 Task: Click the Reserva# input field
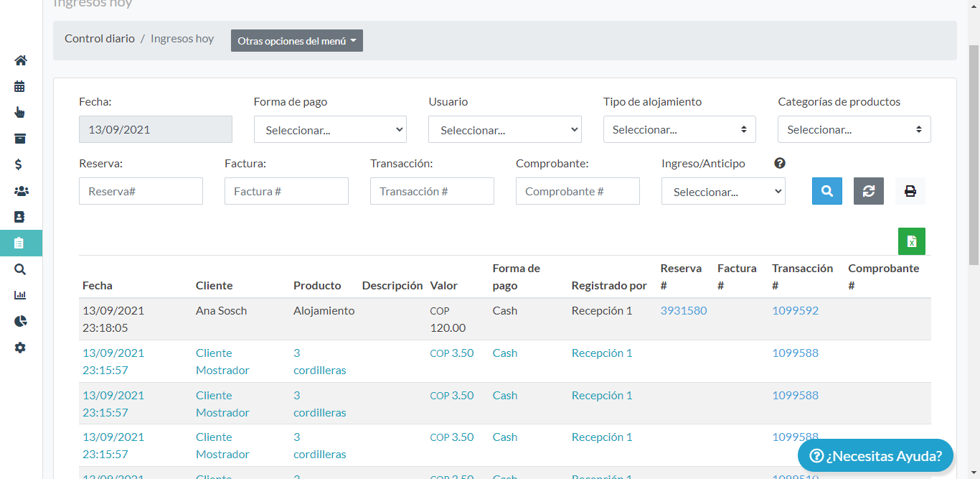(141, 191)
